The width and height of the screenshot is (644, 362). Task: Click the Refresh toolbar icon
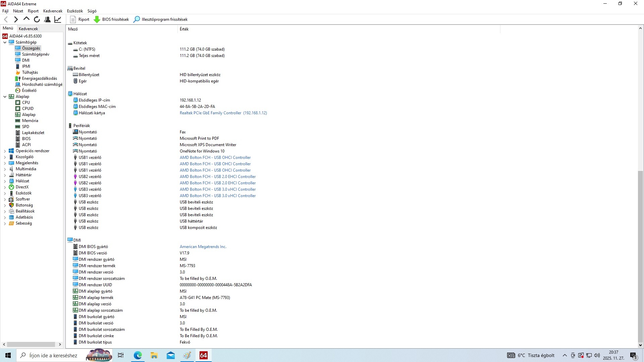(x=37, y=19)
